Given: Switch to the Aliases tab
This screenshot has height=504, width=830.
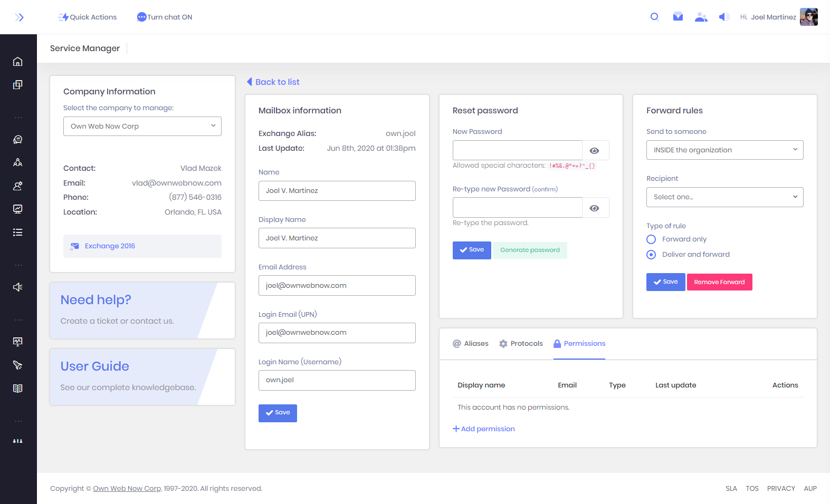Looking at the screenshot, I should (x=471, y=344).
